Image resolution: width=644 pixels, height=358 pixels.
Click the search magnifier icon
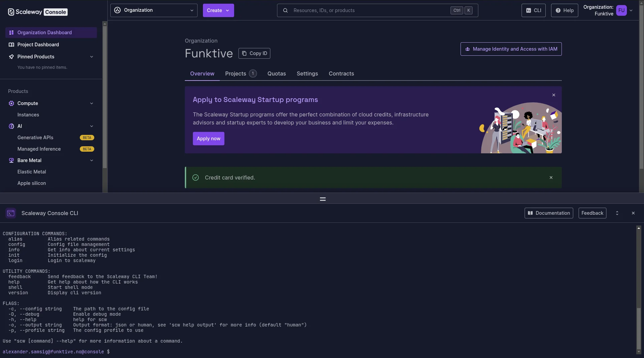[285, 10]
